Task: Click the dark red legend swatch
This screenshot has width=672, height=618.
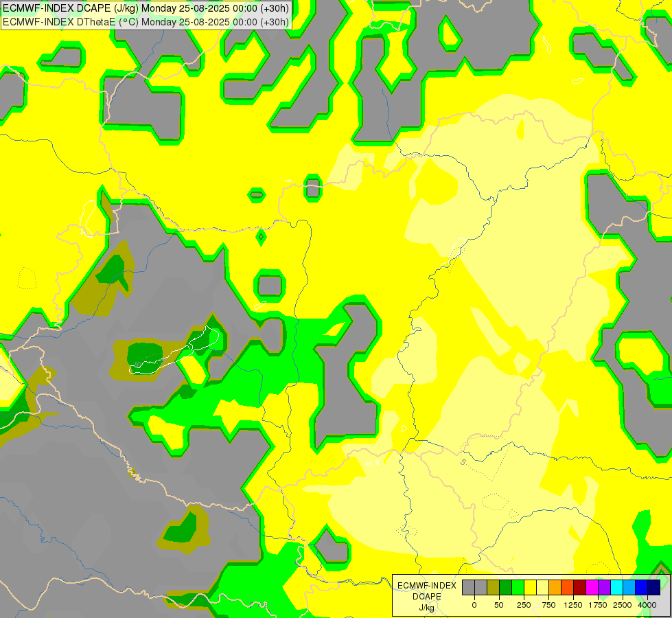Action: [580, 588]
